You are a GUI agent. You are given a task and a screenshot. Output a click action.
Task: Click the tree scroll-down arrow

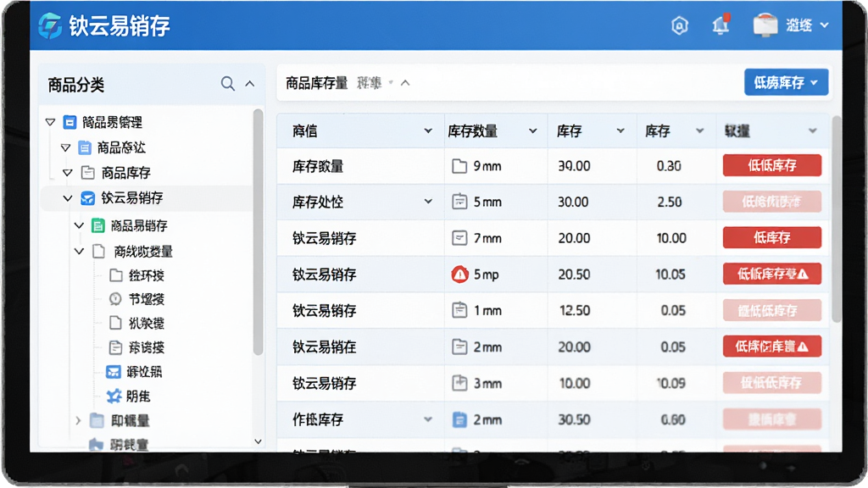tap(258, 441)
